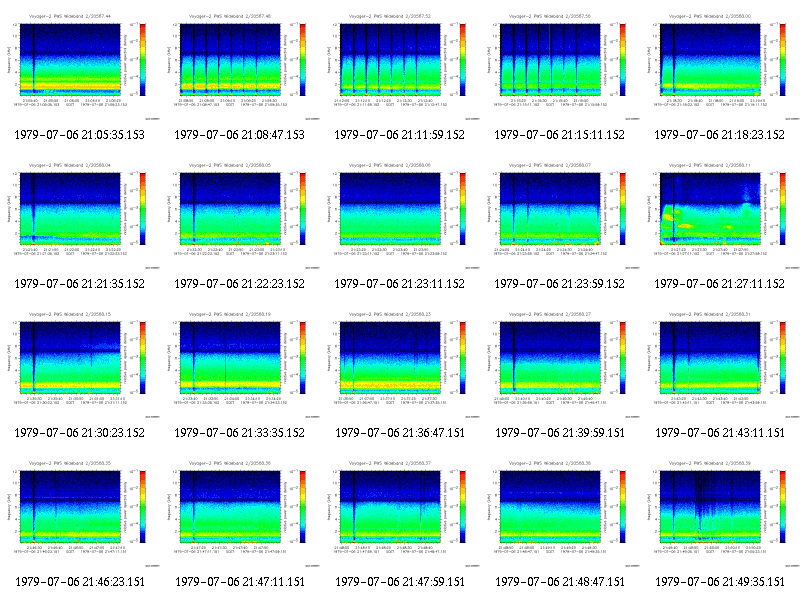This screenshot has width=800, height=596.
Task: Click caption text 1979-07-06 21:39:59.151
Action: 560,433
